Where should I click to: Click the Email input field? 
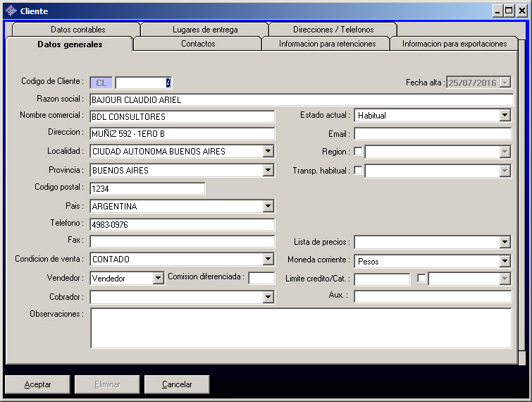tap(432, 134)
